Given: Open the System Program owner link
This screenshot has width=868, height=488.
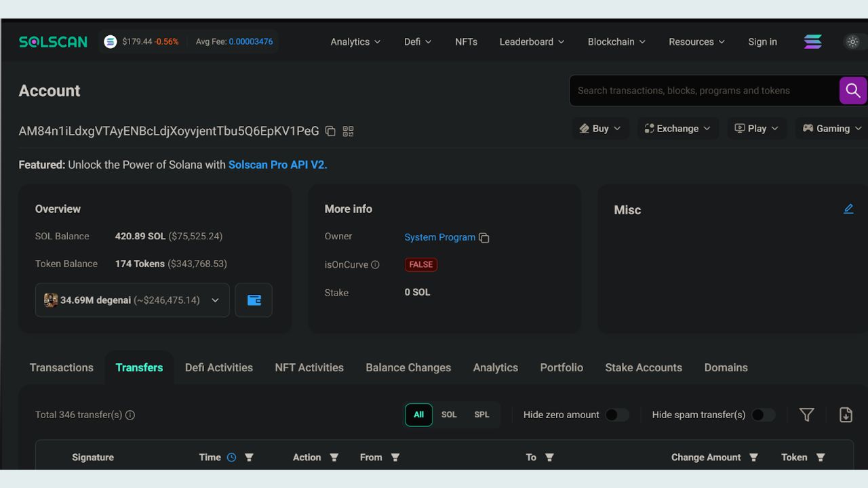Looking at the screenshot, I should point(439,237).
